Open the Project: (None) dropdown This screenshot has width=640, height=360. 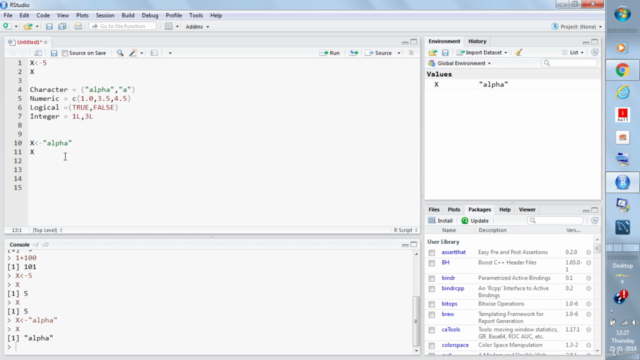click(577, 27)
